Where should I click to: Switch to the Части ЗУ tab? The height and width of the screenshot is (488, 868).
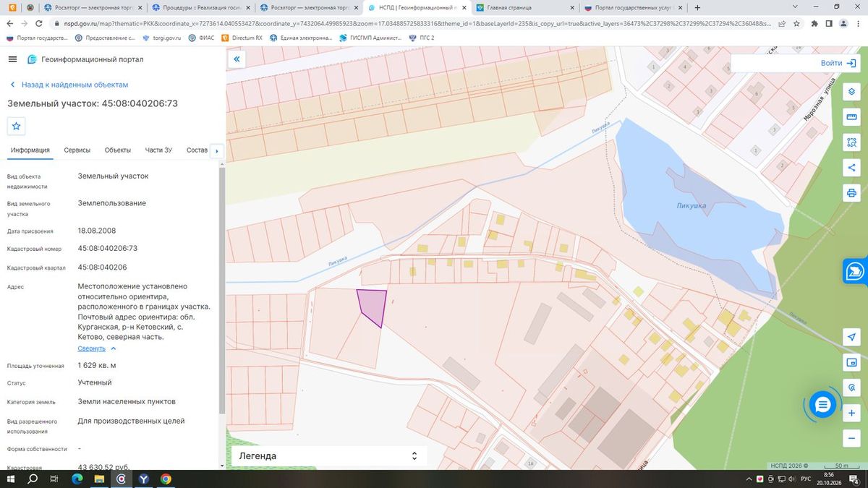pos(158,150)
